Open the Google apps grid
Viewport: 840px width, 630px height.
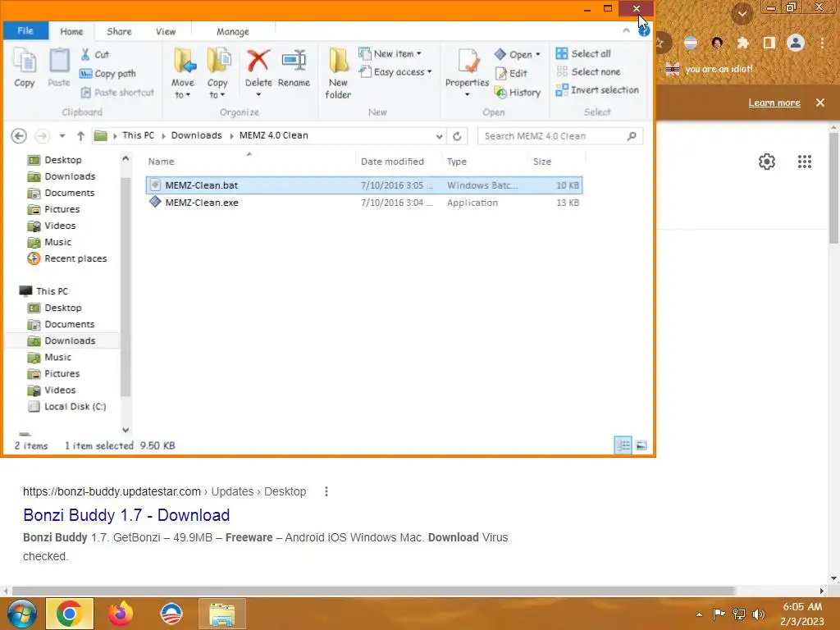click(805, 162)
